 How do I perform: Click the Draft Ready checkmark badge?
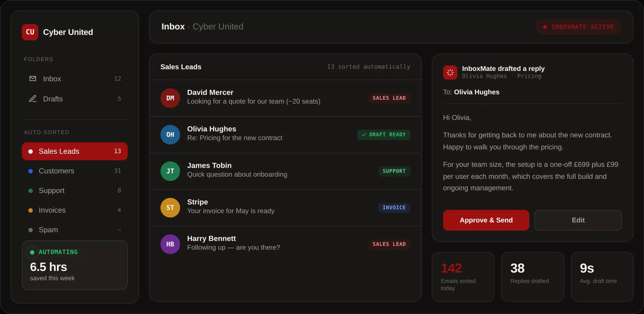pos(384,135)
